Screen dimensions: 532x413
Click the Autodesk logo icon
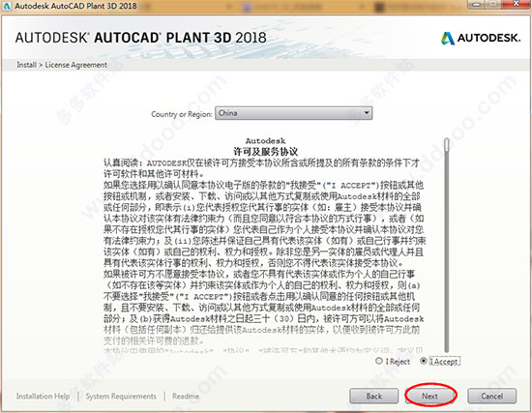[448, 38]
